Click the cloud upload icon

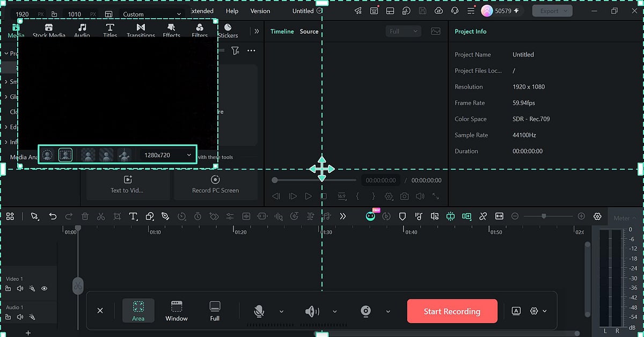(438, 11)
